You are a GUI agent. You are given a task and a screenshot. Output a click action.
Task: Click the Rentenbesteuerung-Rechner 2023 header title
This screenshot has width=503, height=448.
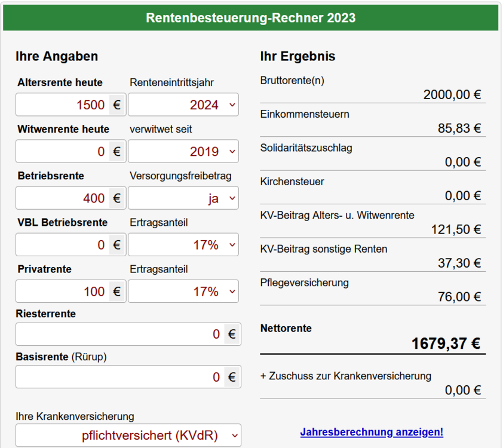pos(250,18)
